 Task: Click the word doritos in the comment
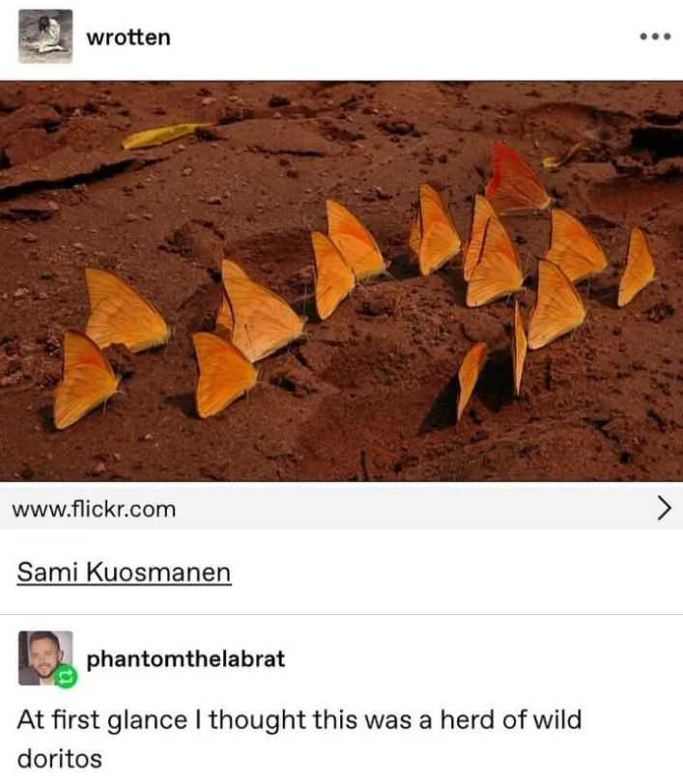click(60, 759)
